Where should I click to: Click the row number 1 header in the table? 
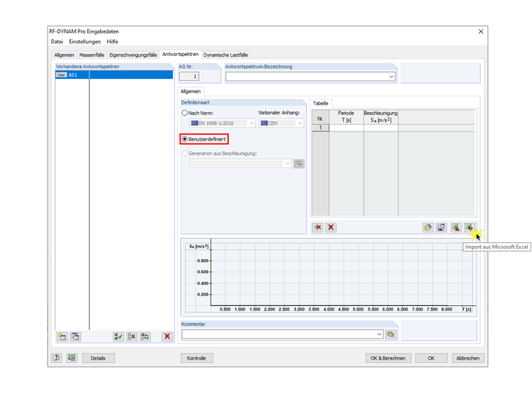(321, 127)
